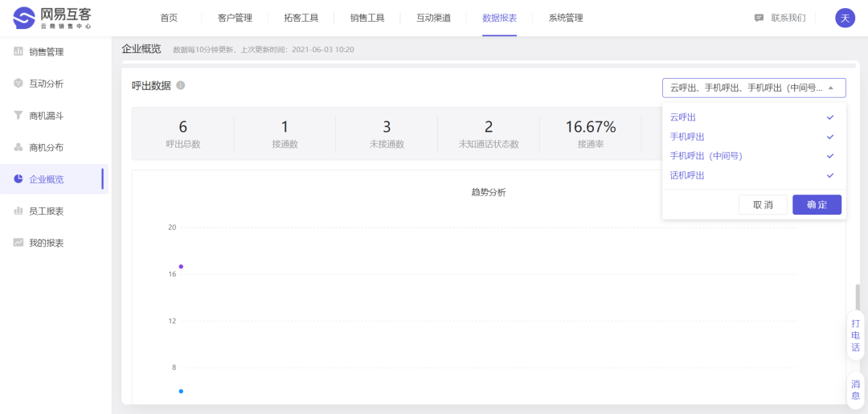Click the 互动分析 cube icon

pyautogui.click(x=18, y=84)
